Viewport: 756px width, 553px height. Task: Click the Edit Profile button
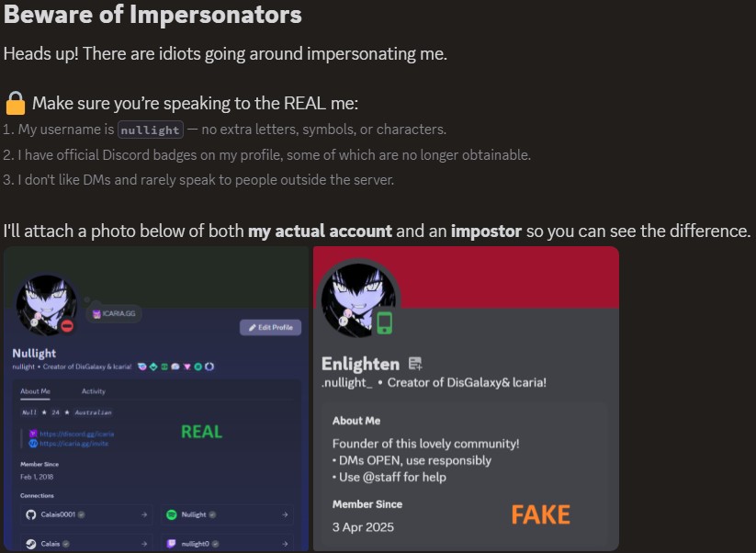[x=270, y=327]
